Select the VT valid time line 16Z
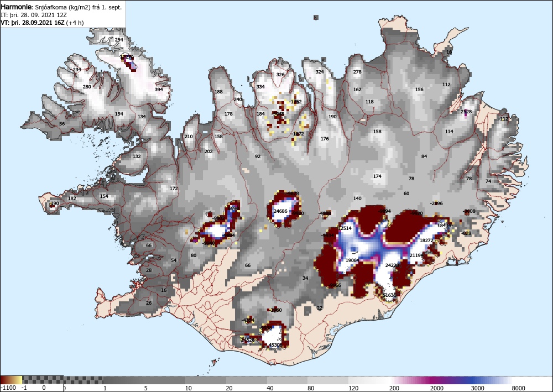Image resolution: width=553 pixels, height=392 pixels. click(43, 23)
